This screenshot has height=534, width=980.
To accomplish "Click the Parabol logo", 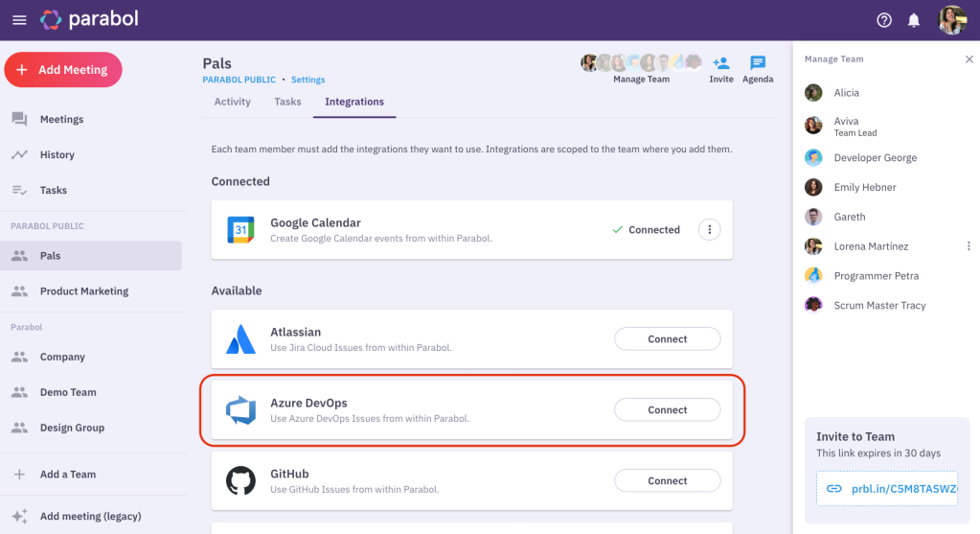I will [x=89, y=19].
